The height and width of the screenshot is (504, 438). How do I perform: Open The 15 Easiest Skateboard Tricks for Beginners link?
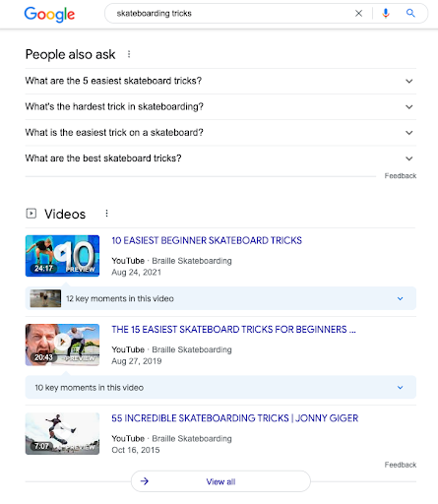click(233, 330)
